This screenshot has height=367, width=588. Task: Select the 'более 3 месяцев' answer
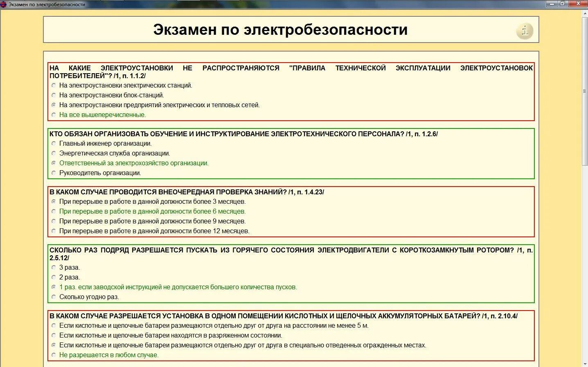tap(54, 202)
